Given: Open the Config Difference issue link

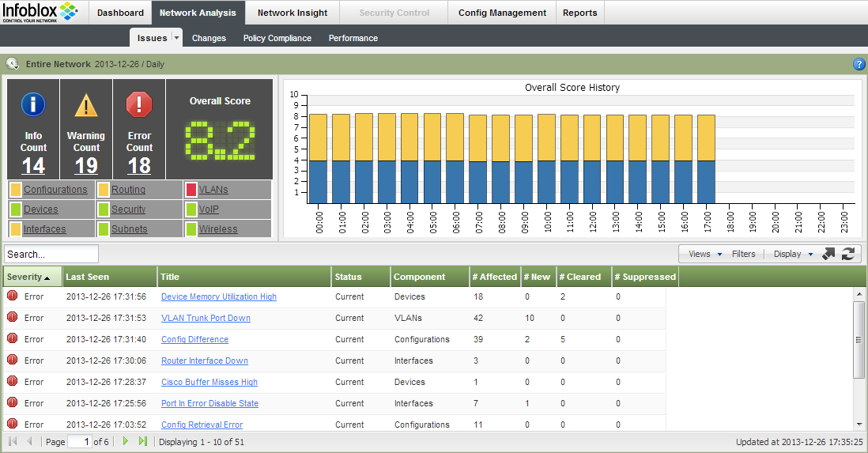Looking at the screenshot, I should pyautogui.click(x=194, y=339).
